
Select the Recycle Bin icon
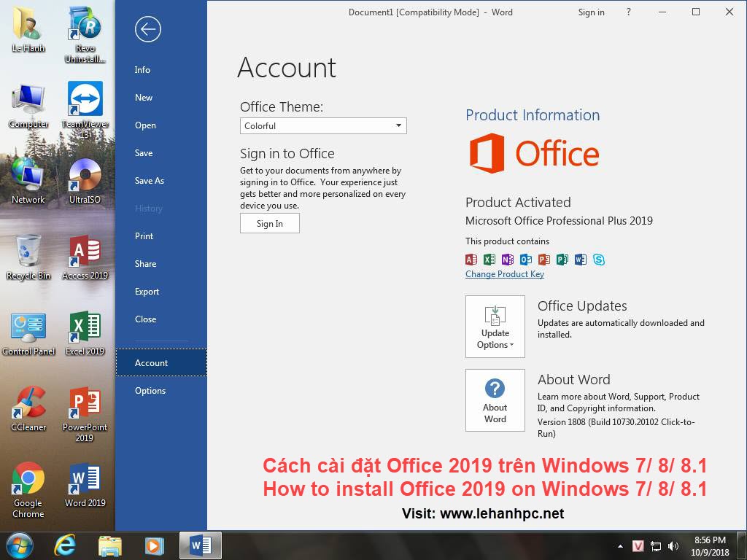tap(28, 257)
